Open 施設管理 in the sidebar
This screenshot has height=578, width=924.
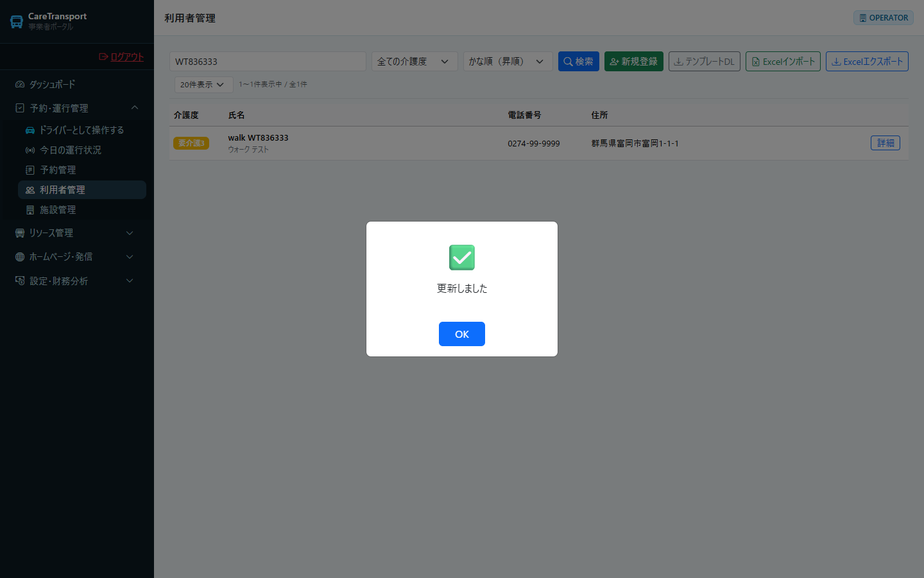[82, 209]
